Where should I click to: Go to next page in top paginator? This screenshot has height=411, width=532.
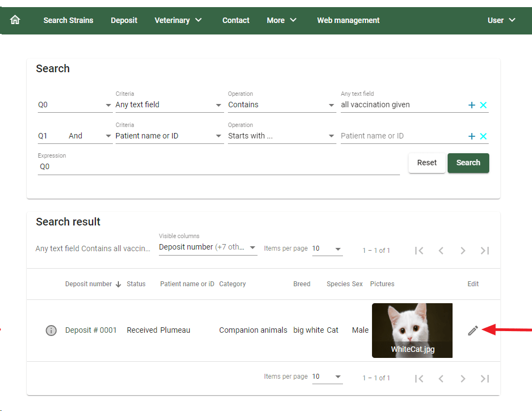(463, 251)
